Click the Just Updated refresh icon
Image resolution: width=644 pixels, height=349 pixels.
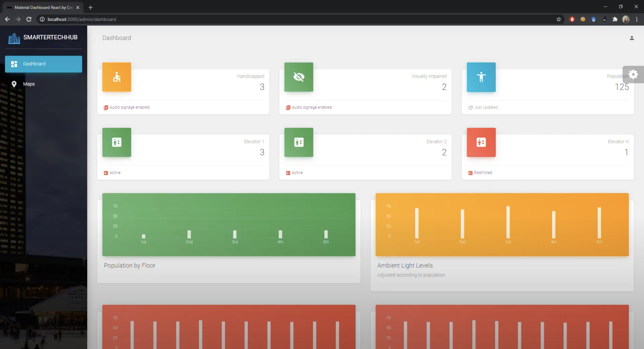click(470, 108)
